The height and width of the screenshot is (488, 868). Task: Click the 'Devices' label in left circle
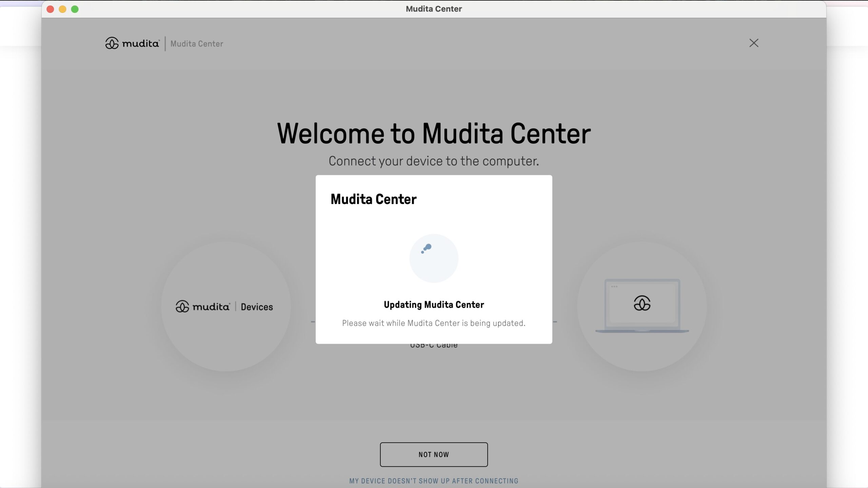coord(257,307)
